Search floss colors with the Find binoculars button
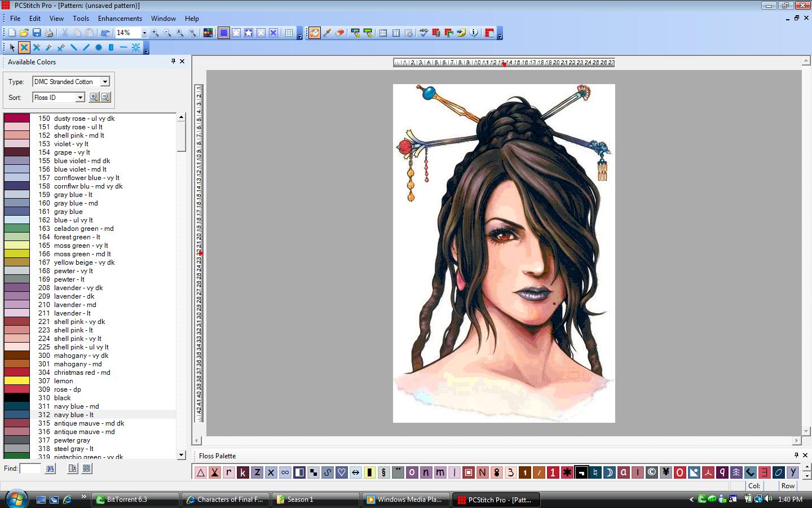Image resolution: width=812 pixels, height=508 pixels. (50, 468)
